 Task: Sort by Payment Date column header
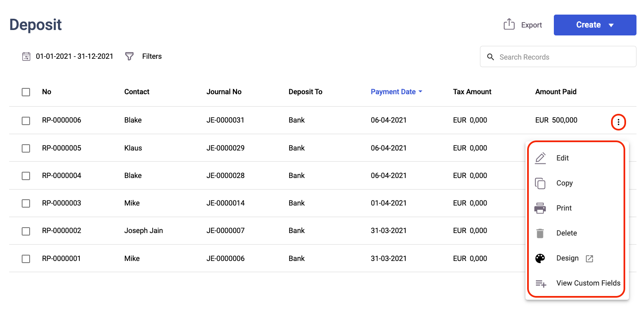click(393, 92)
